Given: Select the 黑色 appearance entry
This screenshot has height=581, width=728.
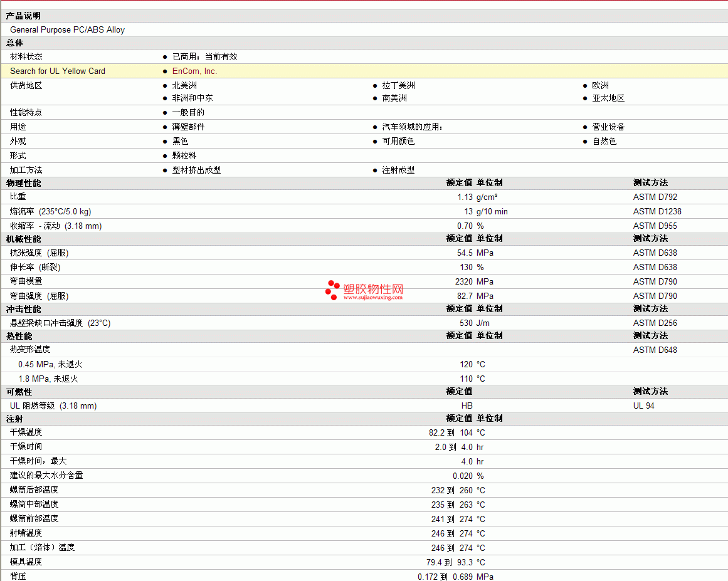Looking at the screenshot, I should tap(180, 141).
